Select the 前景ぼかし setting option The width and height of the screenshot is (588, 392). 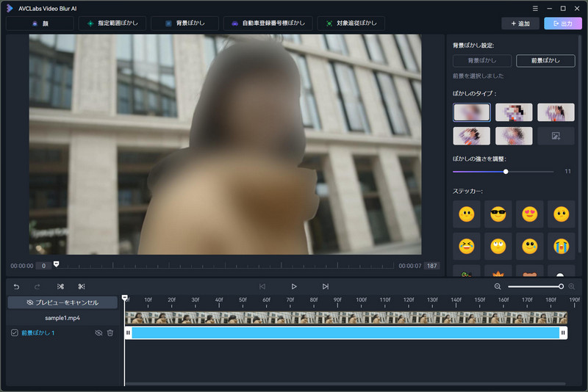(545, 61)
